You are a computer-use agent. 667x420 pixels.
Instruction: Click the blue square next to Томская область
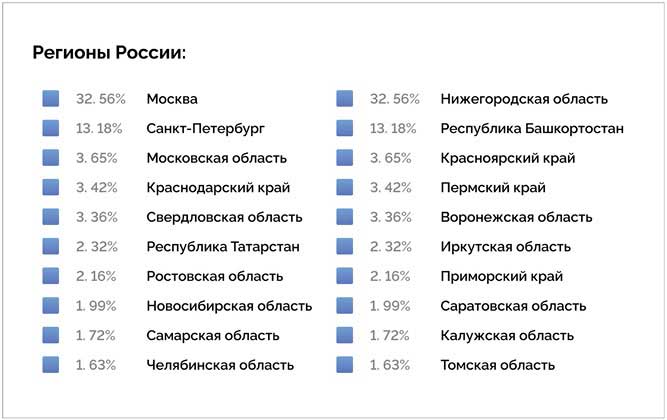pyautogui.click(x=345, y=365)
